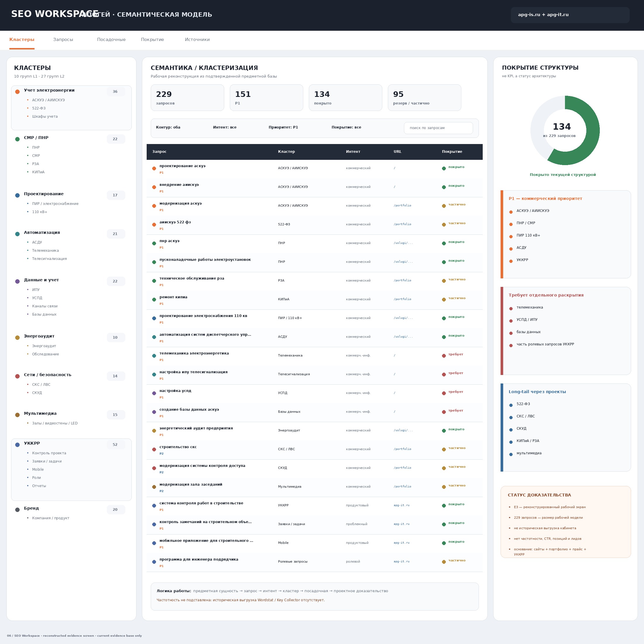Switch to the Запросы tab
Viewport: 644px width, 644px height.
pos(63,40)
